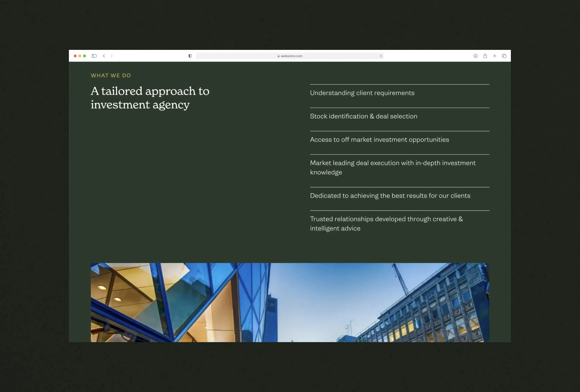Viewport: 580px width, 392px height.
Task: Expand Understanding client requirements row
Action: point(362,93)
